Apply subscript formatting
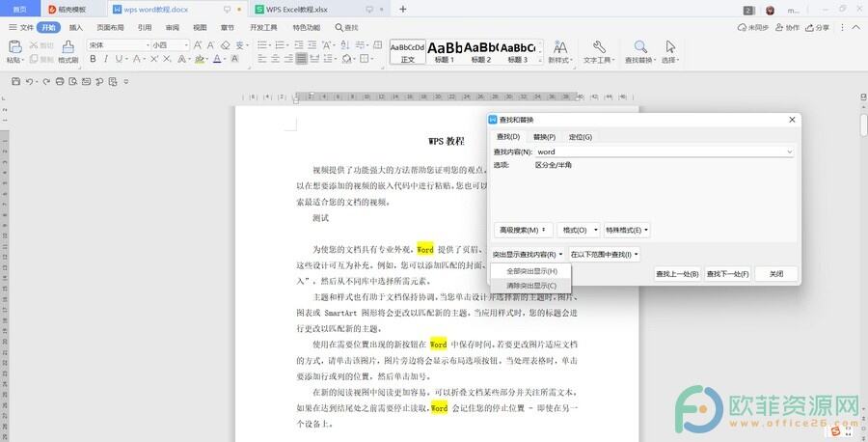 point(167,59)
